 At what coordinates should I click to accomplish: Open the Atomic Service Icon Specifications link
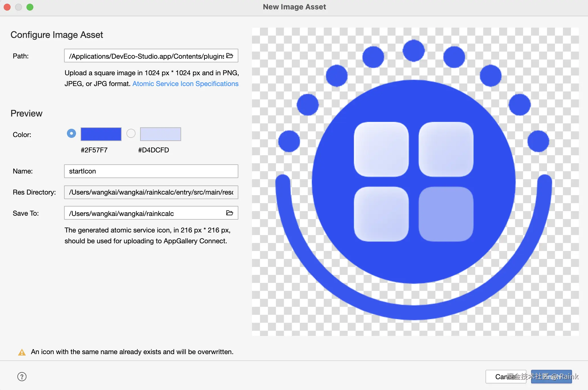[x=185, y=84]
